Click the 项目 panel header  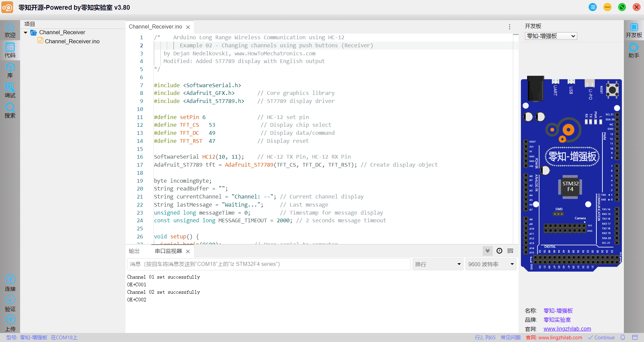pos(30,24)
